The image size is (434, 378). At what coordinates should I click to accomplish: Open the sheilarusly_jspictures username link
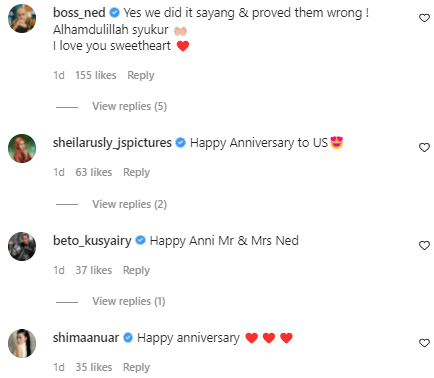(112, 143)
